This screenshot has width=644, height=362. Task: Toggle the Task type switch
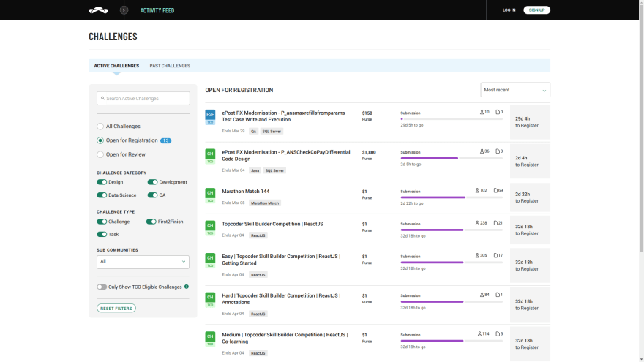(x=102, y=234)
